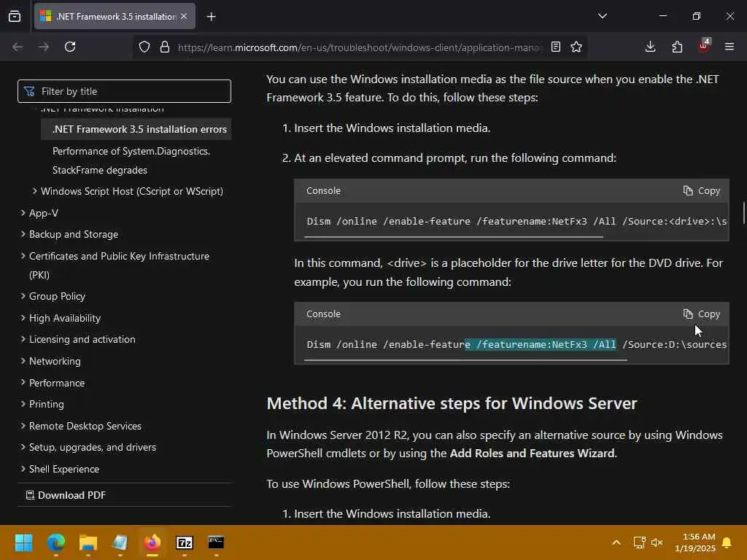Open the Downloads panel
747x560 pixels.
pyautogui.click(x=650, y=47)
